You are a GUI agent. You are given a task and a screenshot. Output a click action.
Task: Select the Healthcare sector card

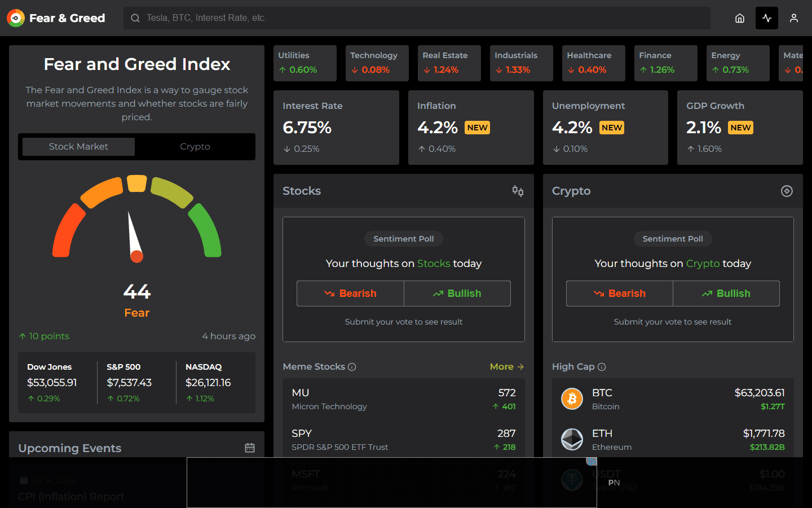click(x=594, y=63)
